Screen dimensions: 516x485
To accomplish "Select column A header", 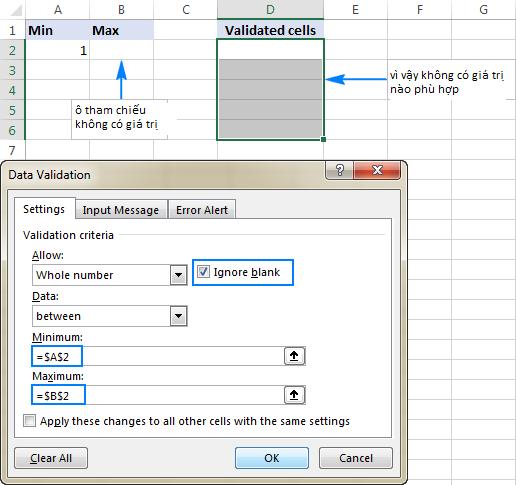I will (58, 9).
